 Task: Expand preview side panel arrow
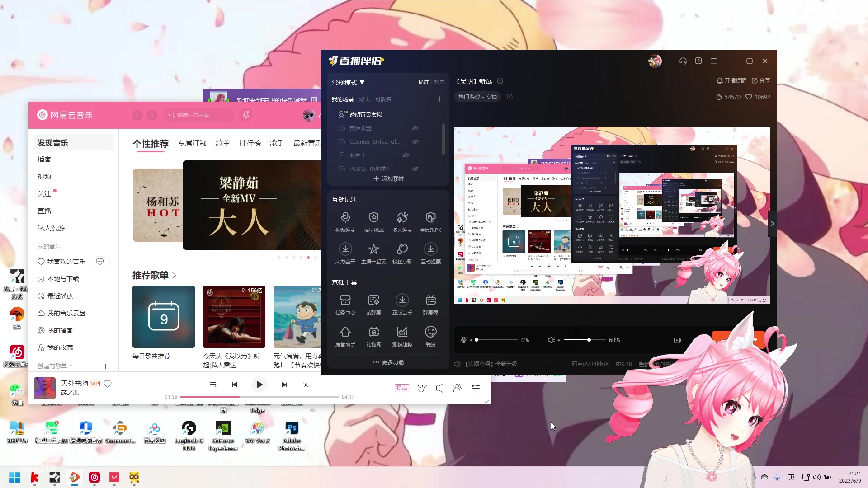pyautogui.click(x=773, y=224)
